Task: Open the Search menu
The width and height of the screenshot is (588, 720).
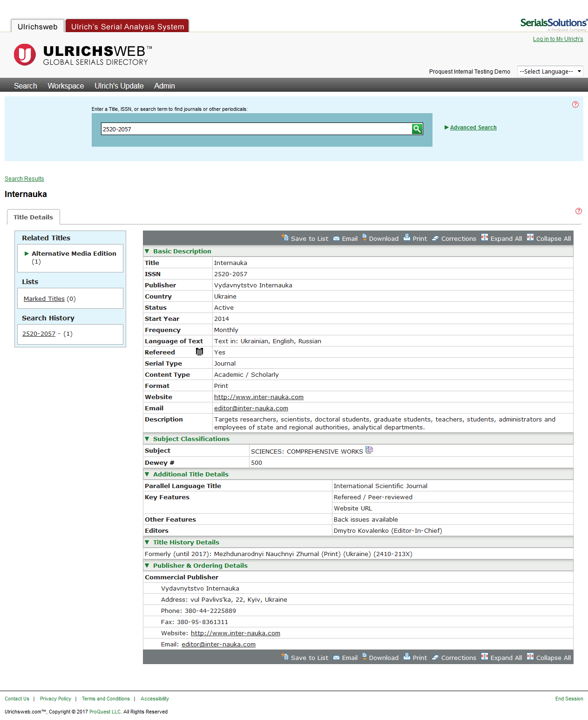Action: [x=26, y=86]
